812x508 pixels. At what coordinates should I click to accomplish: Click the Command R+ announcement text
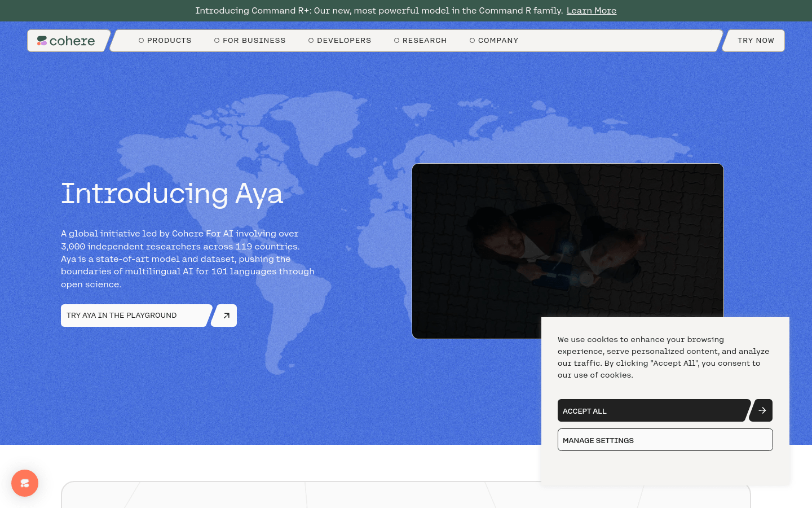pos(379,11)
